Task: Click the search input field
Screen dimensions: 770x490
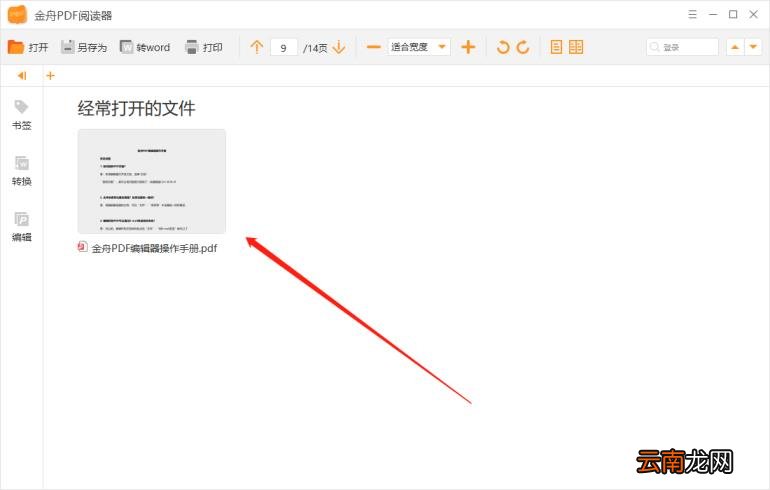Action: click(683, 47)
